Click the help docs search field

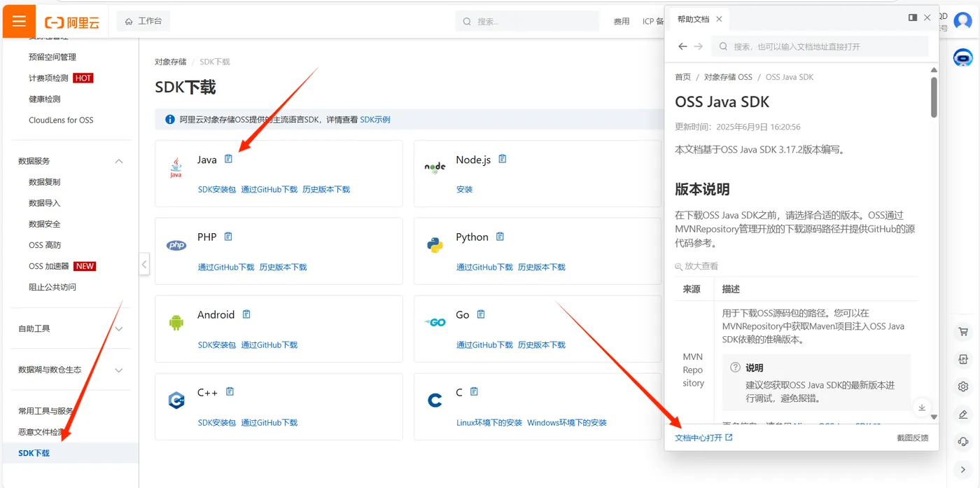pyautogui.click(x=820, y=46)
